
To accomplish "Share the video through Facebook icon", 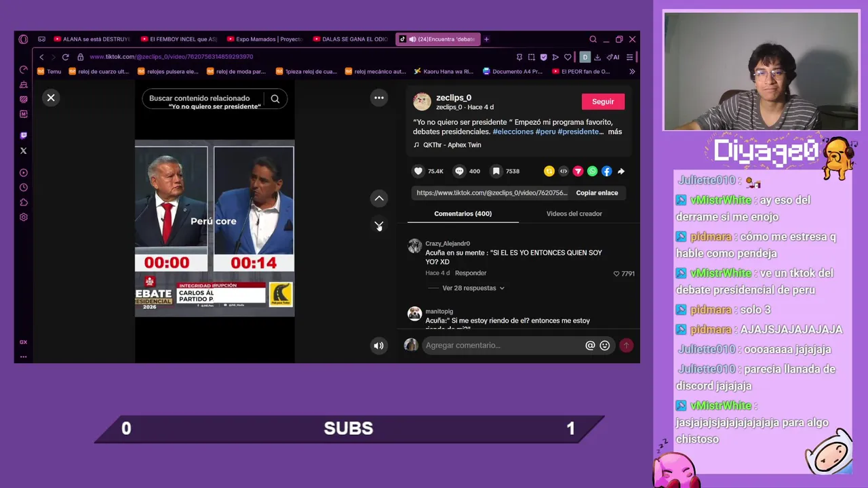I will [x=606, y=171].
